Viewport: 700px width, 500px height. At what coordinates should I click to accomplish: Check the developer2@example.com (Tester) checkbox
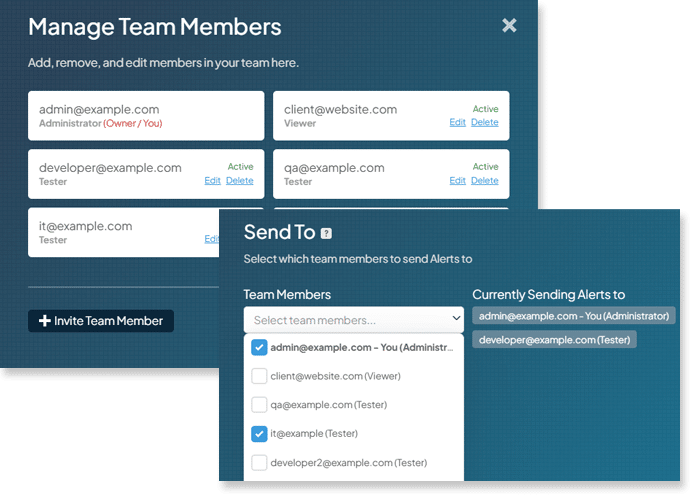point(259,462)
